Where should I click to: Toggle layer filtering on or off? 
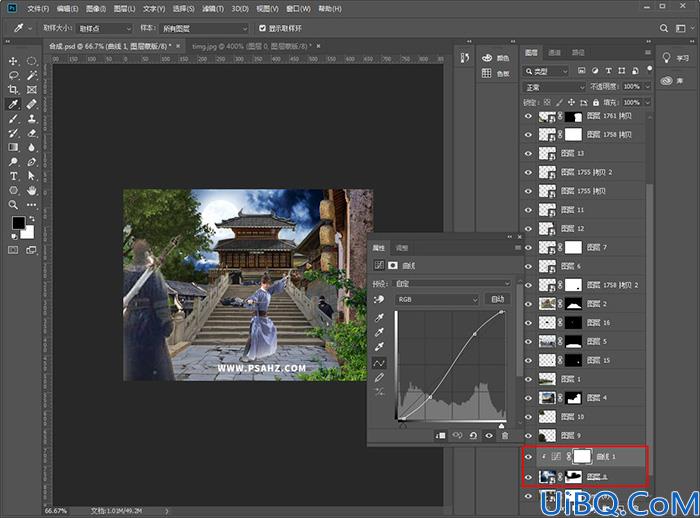coord(650,68)
